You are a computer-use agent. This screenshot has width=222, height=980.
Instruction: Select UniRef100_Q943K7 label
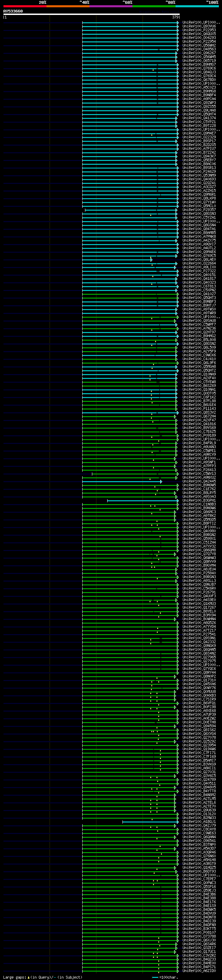[199, 156]
